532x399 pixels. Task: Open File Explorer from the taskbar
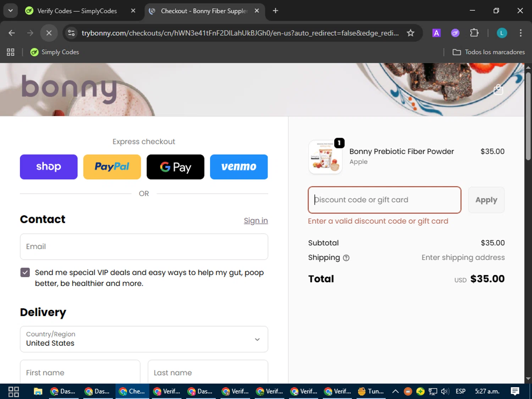pyautogui.click(x=38, y=392)
